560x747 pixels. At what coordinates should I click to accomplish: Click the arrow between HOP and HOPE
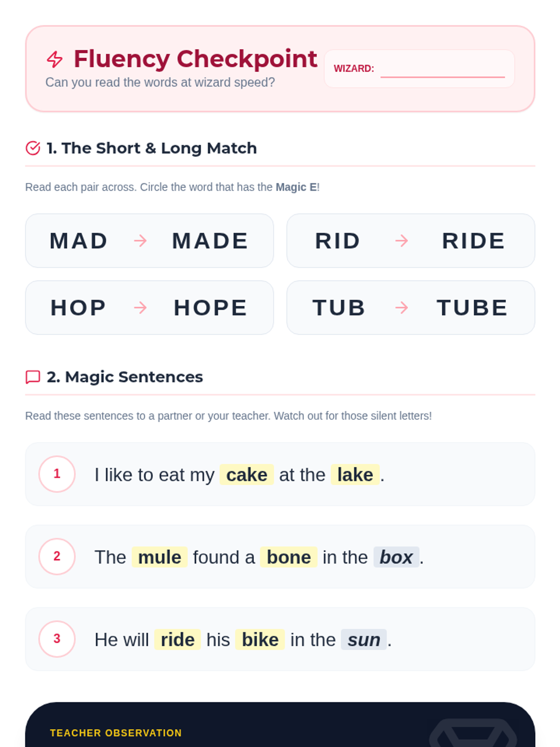coord(140,308)
